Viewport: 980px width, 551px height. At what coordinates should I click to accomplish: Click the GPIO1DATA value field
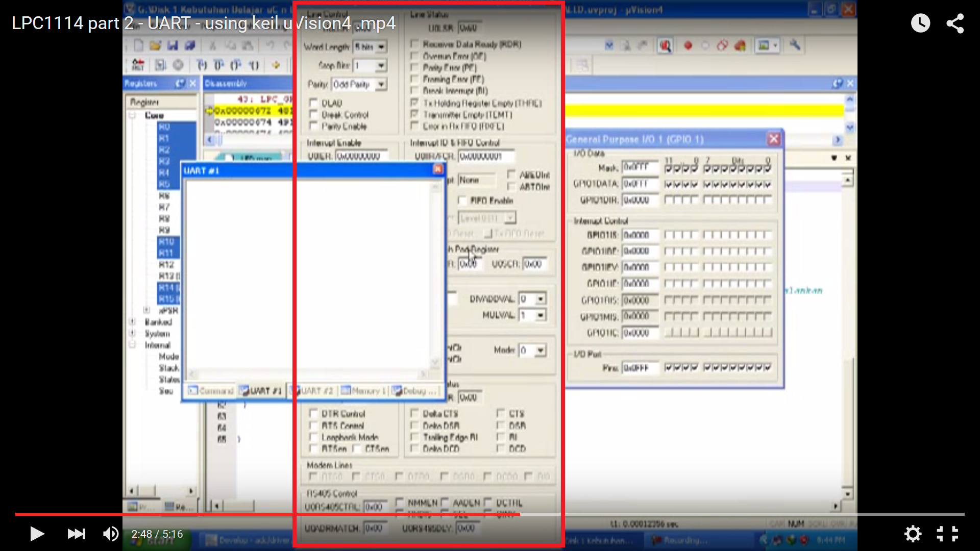(x=640, y=184)
